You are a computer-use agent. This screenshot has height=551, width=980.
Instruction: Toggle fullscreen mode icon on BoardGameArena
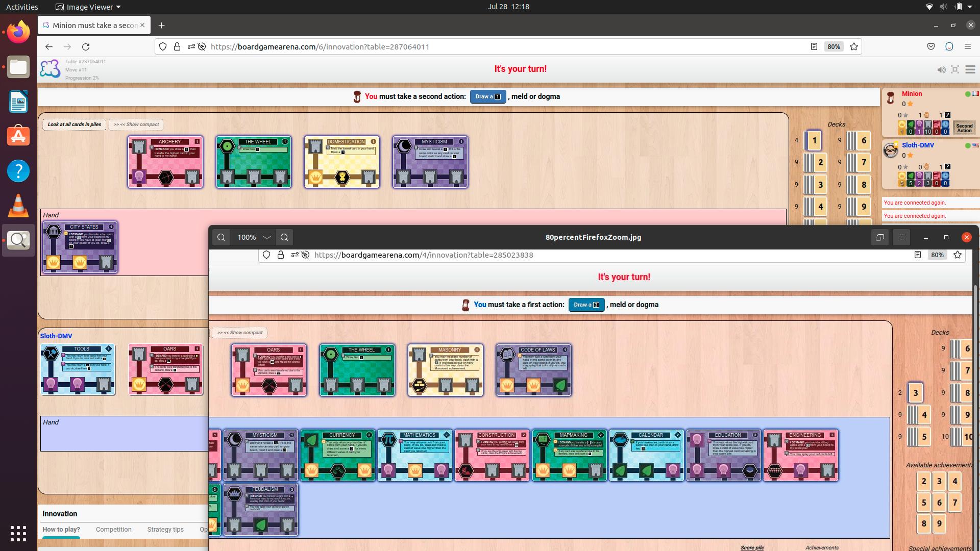coord(955,69)
